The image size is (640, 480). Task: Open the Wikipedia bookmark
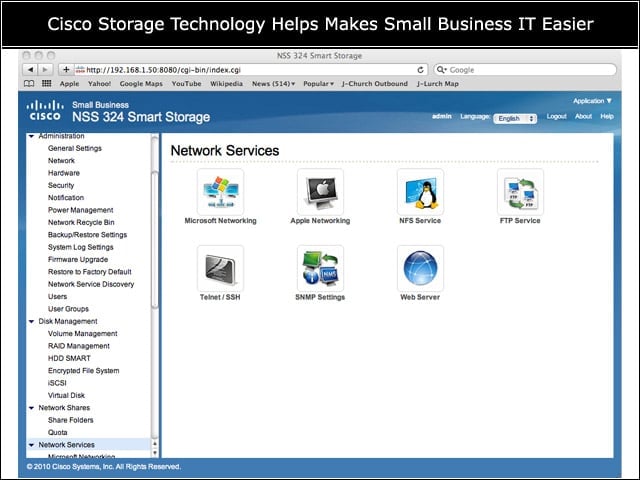point(227,84)
